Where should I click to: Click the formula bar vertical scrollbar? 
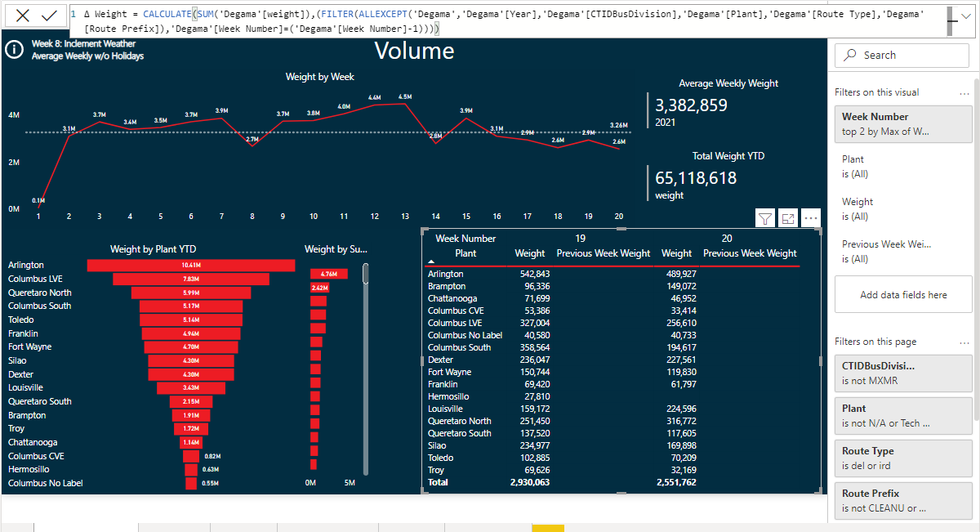951,20
